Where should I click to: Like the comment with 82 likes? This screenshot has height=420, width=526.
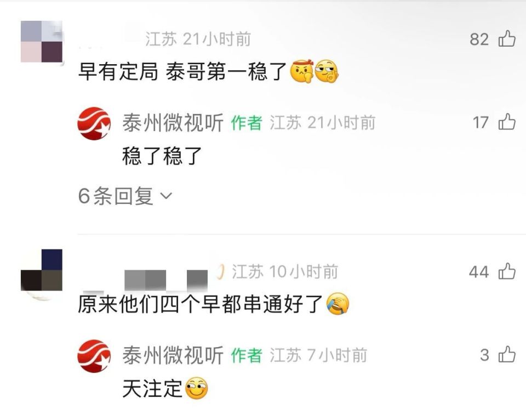[x=507, y=38]
